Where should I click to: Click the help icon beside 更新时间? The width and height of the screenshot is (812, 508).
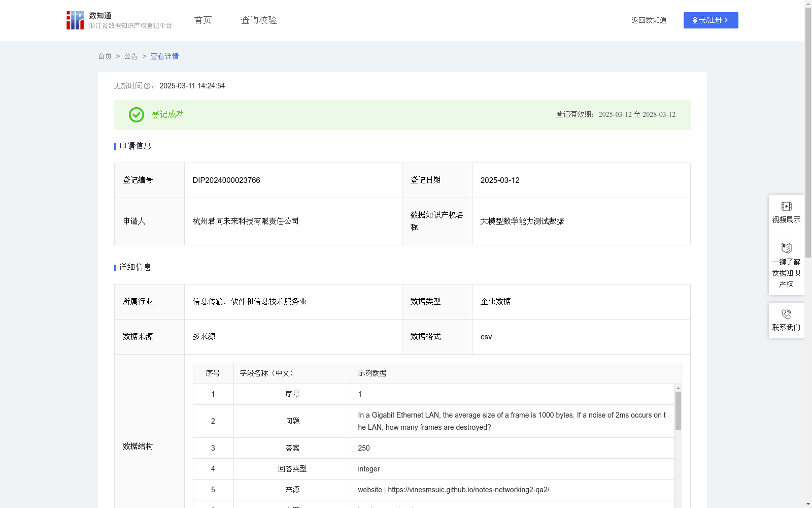tap(147, 86)
